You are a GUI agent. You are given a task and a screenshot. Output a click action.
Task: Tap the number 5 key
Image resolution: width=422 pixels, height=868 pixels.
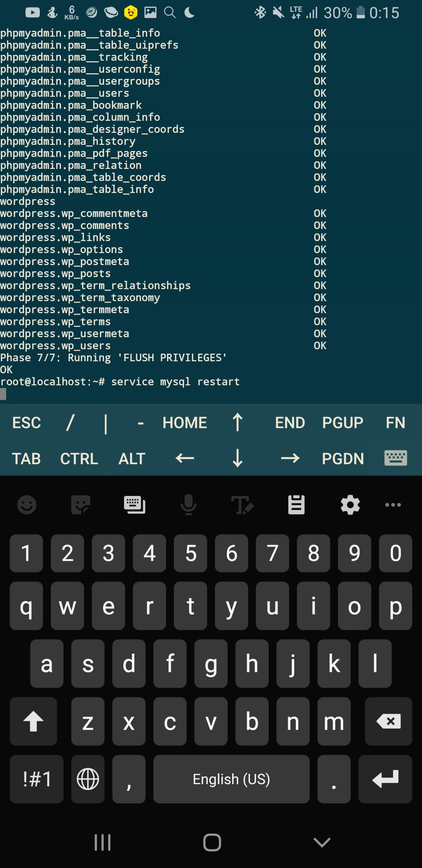(x=191, y=553)
